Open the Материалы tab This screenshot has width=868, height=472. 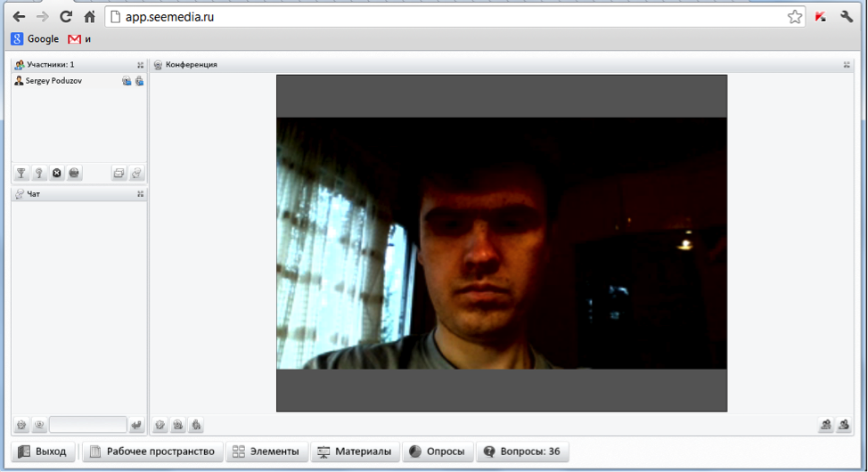(355, 452)
